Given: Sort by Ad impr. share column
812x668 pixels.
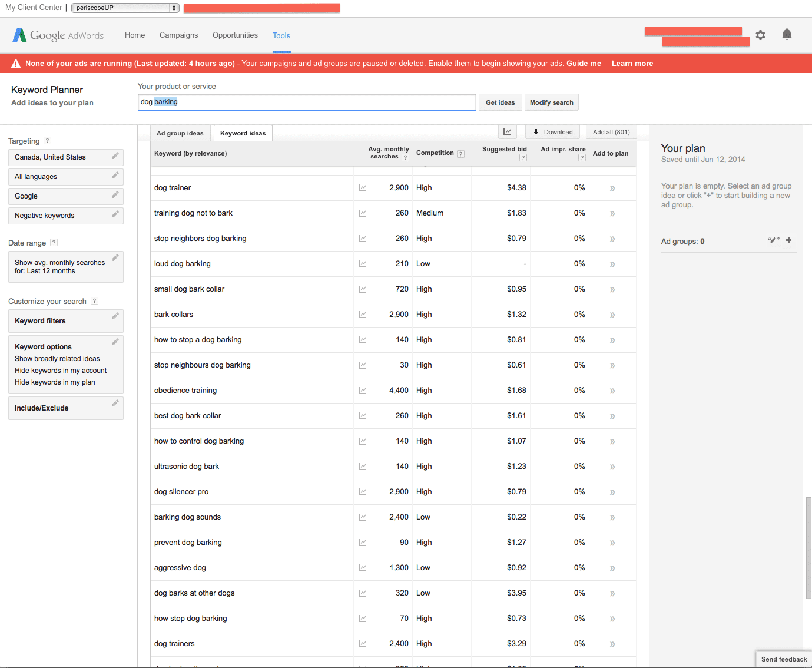Looking at the screenshot, I should click(563, 150).
